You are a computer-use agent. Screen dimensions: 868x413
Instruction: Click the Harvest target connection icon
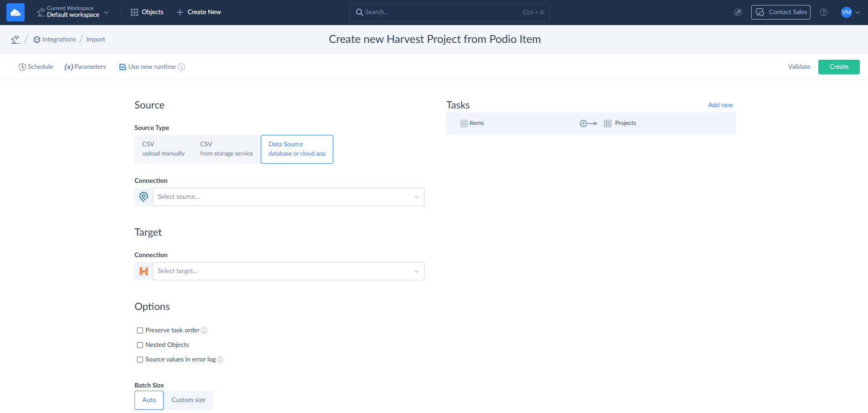tap(144, 271)
